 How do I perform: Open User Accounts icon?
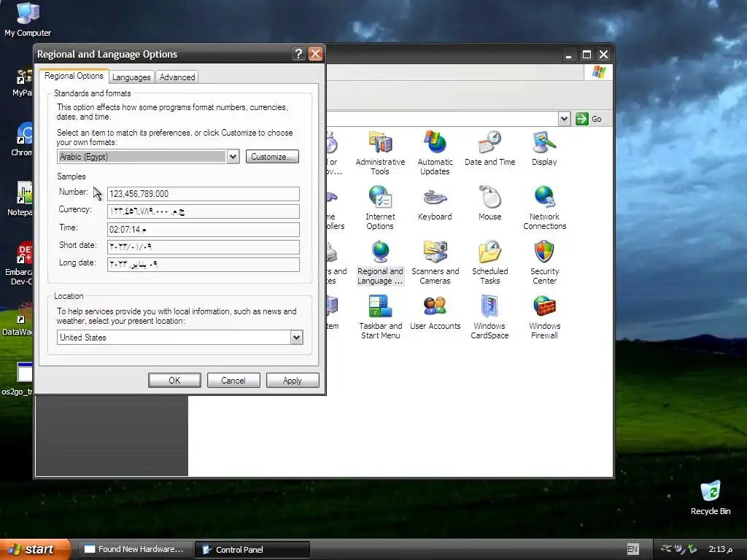click(435, 312)
